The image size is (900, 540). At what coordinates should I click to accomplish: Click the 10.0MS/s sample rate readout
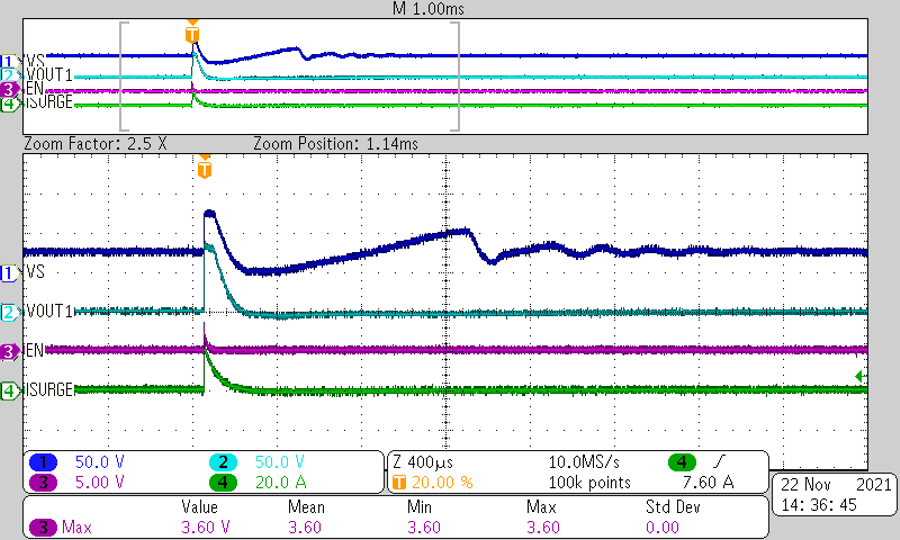[x=584, y=462]
